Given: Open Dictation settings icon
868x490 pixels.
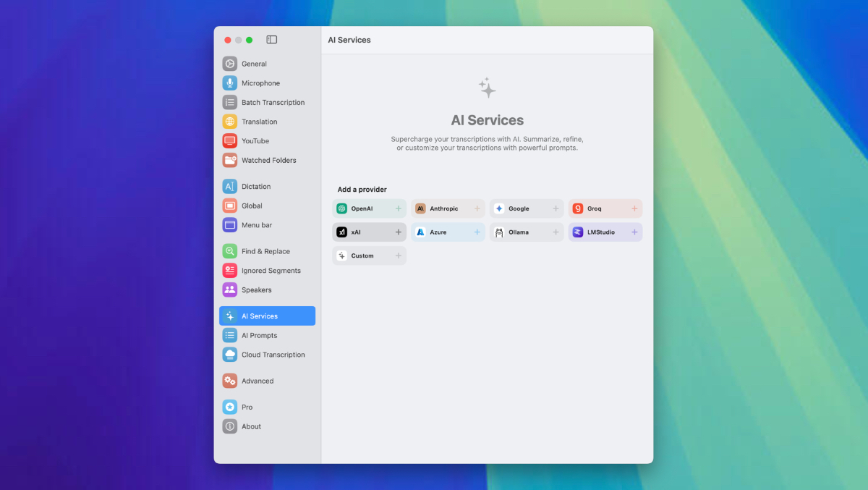Looking at the screenshot, I should tap(230, 187).
